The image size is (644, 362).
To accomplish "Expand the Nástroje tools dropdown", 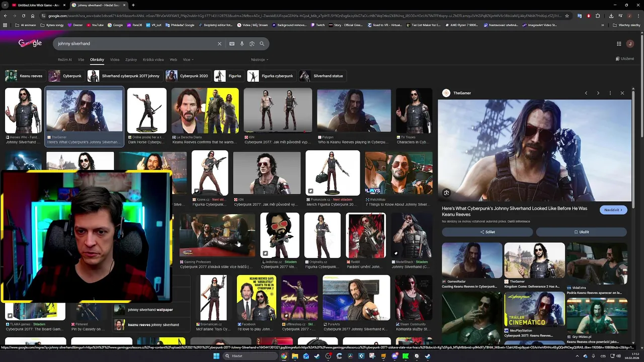I will [260, 60].
